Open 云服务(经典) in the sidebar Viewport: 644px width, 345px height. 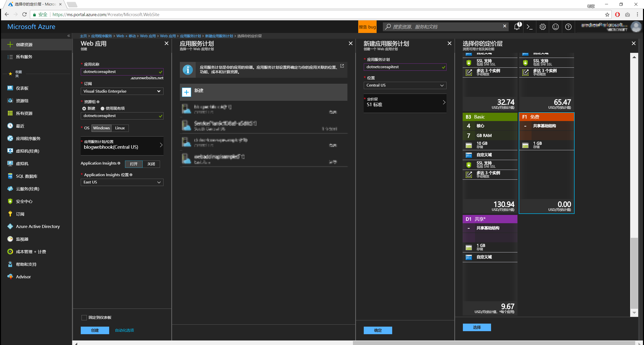(x=28, y=189)
